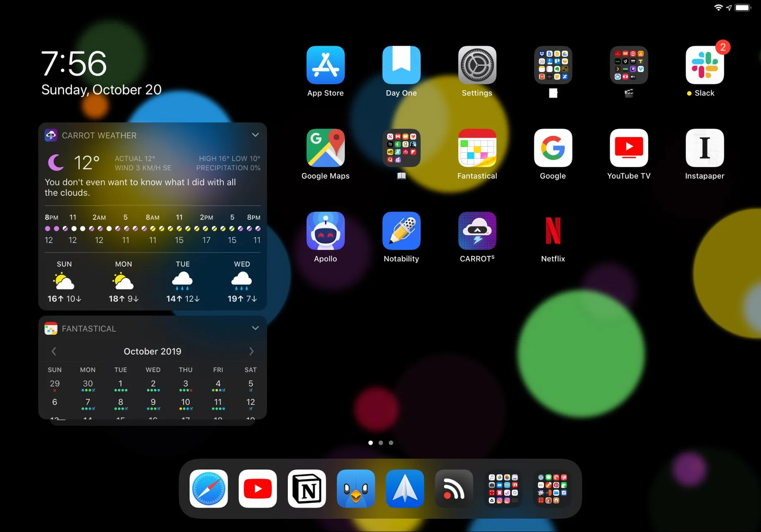The height and width of the screenshot is (532, 761).
Task: Select October 1 in the calendar widget
Action: (x=120, y=385)
